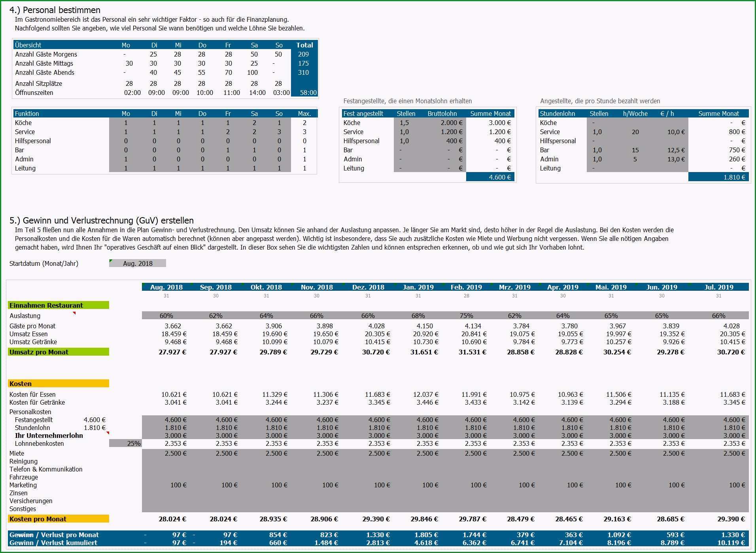Select the Bar hourly rate cell 12,5 €
Image resolution: width=756 pixels, height=553 pixels.
671,150
